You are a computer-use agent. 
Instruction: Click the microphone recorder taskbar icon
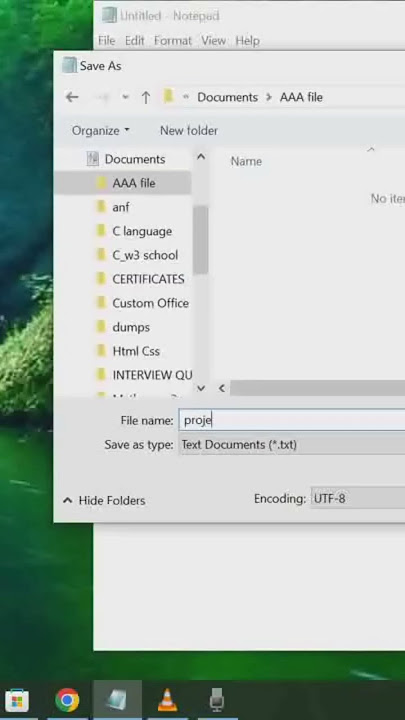click(x=217, y=701)
